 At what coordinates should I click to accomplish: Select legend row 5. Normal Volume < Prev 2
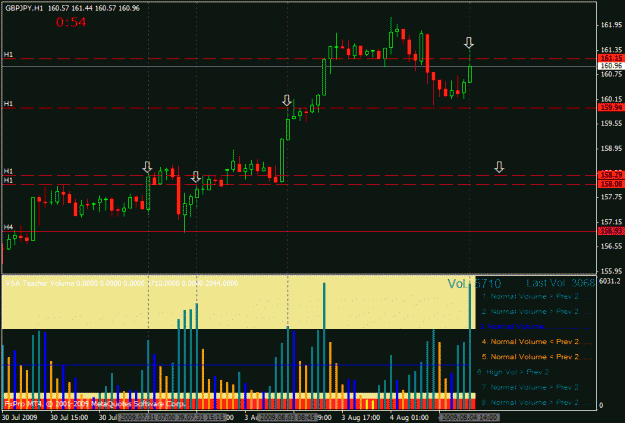click(537, 357)
